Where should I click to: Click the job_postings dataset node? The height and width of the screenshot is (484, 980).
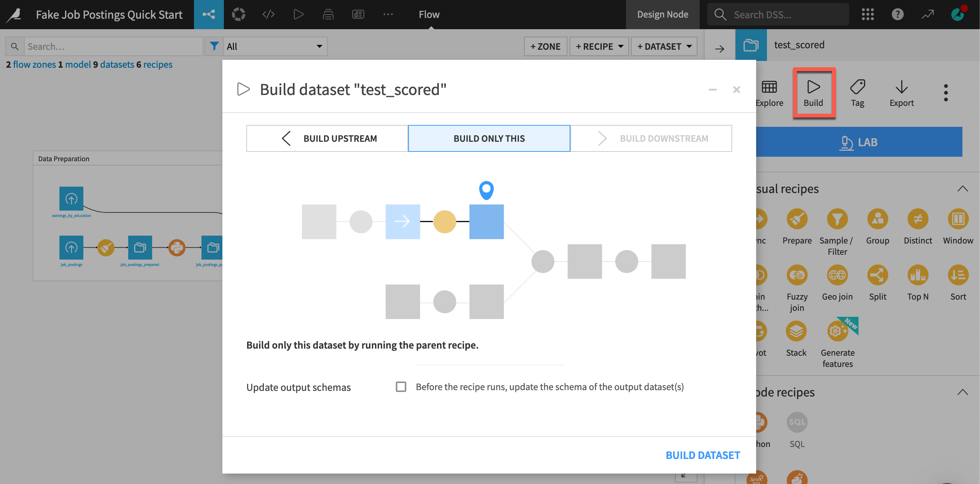coord(71,248)
